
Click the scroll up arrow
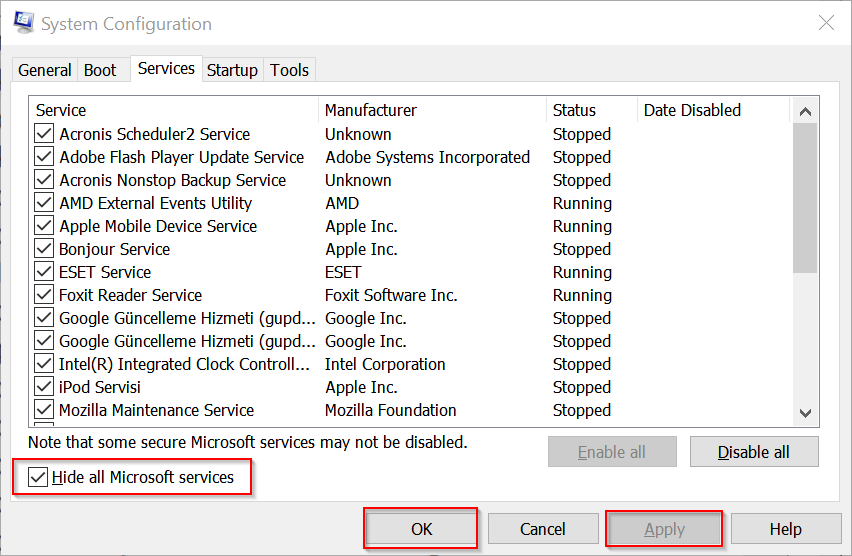(805, 111)
